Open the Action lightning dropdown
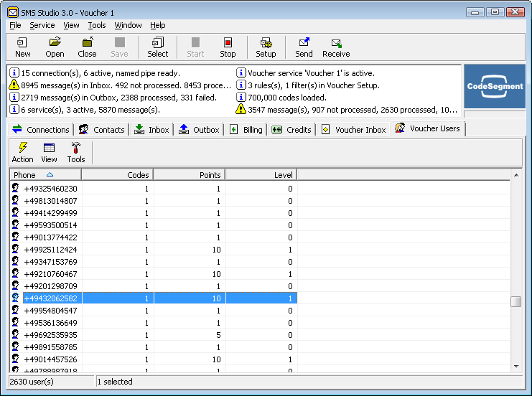This screenshot has width=532, height=396. pos(23,152)
